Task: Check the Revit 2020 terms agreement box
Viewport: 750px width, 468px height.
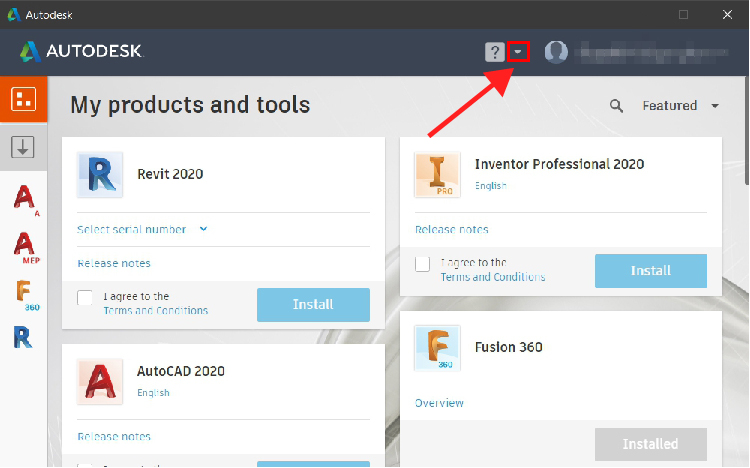Action: pos(85,298)
